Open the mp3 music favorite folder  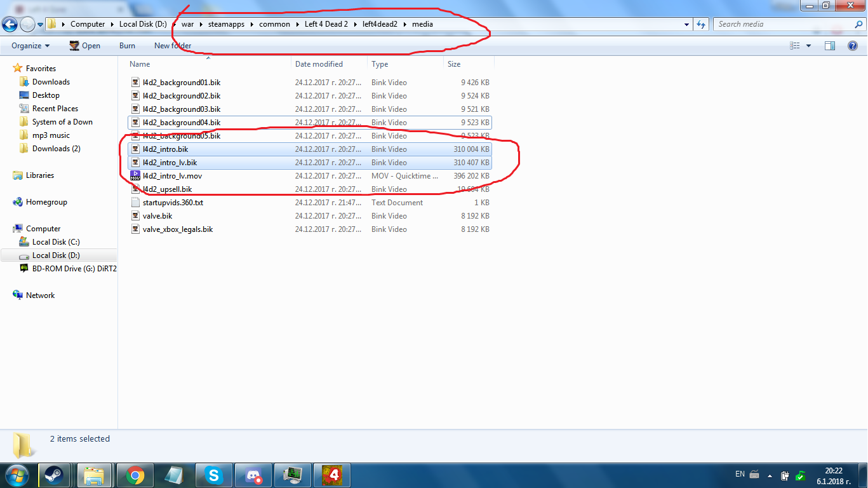51,135
